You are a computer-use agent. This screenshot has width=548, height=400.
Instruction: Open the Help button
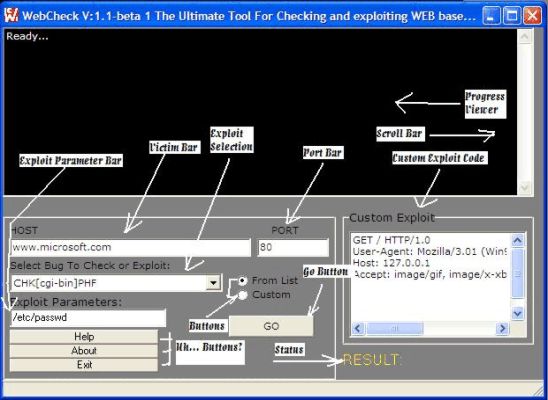click(x=84, y=337)
